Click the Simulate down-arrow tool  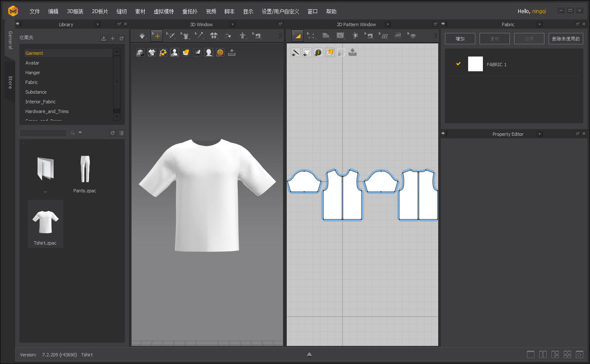(x=142, y=36)
